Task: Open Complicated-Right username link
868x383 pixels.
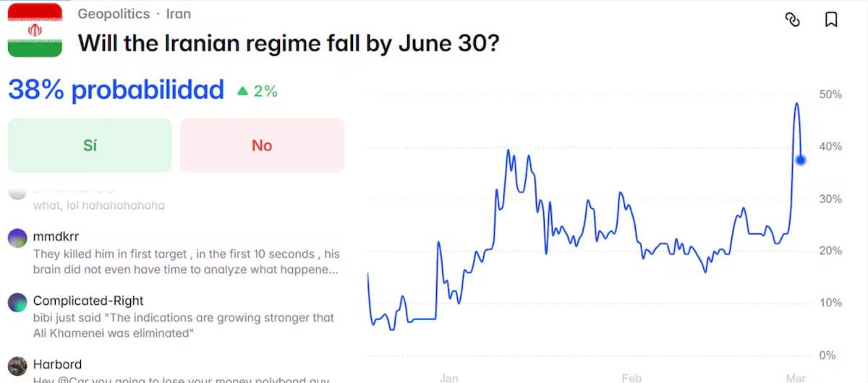Action: coord(88,301)
